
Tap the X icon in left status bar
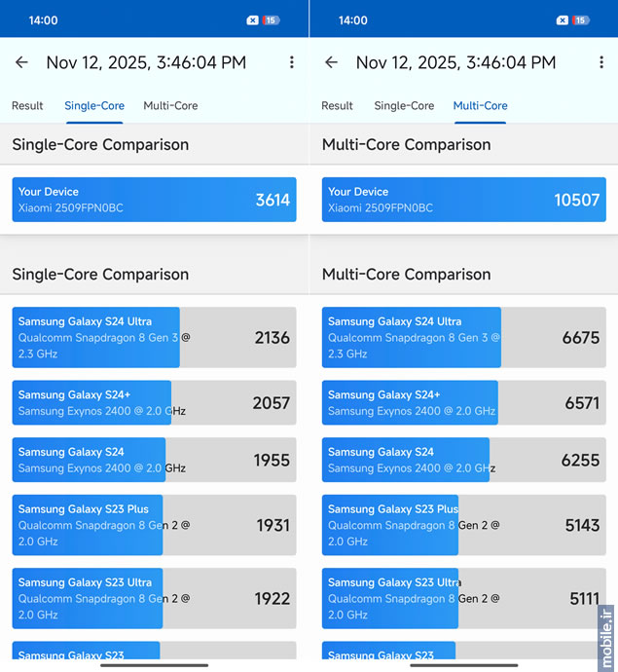253,20
